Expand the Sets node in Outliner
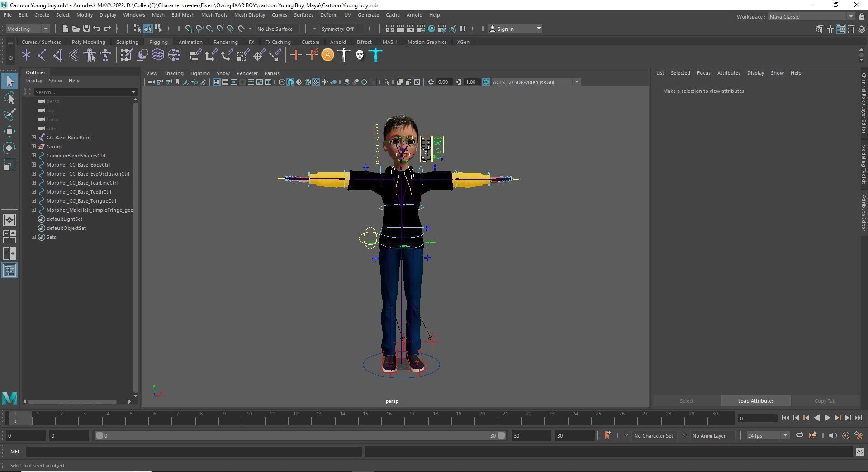Viewport: 868px width, 472px height. tap(33, 237)
